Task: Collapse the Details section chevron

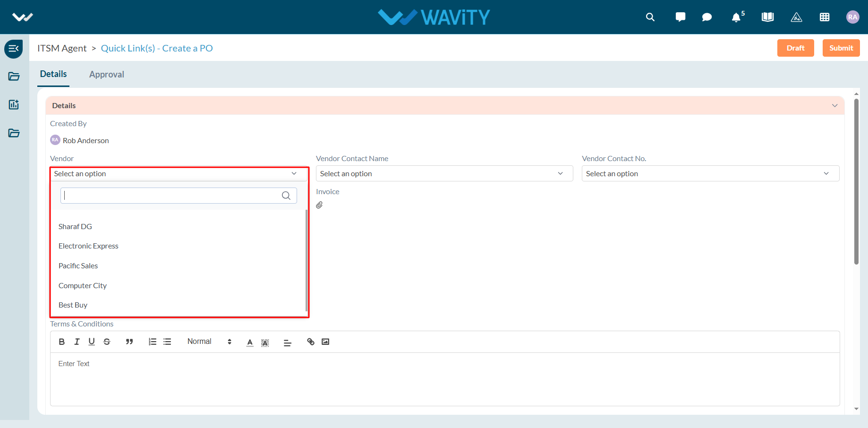Action: pos(834,106)
